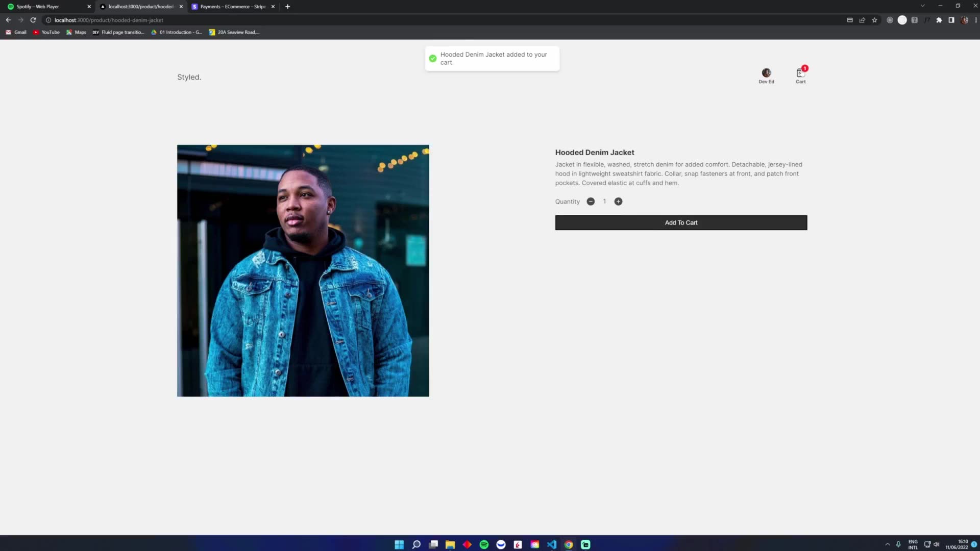Click the back navigation arrow
The height and width of the screenshot is (551, 980).
pyautogui.click(x=8, y=20)
